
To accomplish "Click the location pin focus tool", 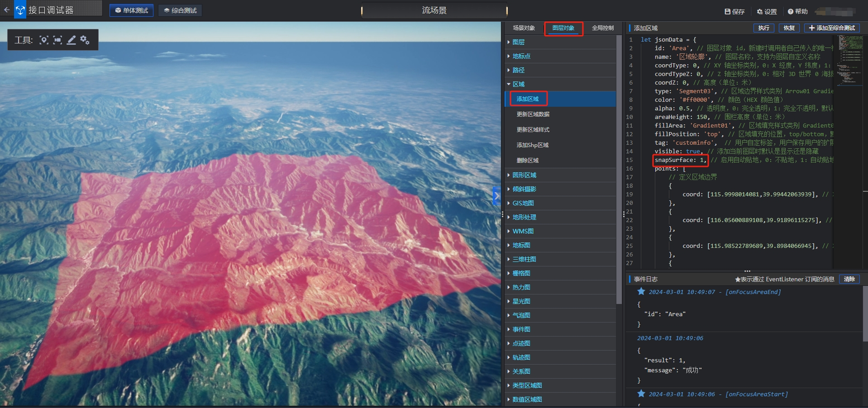I will point(44,40).
